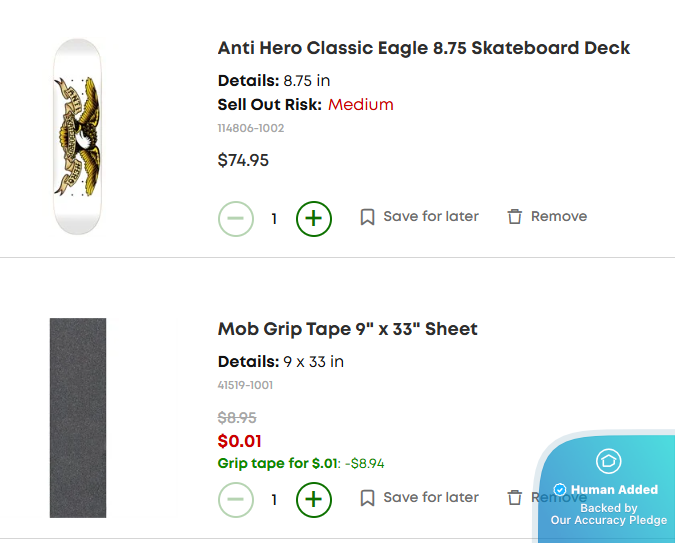Viewport: 675px width, 543px height.
Task: Decrease Mob Grip Tape quantity with minus
Action: (236, 498)
